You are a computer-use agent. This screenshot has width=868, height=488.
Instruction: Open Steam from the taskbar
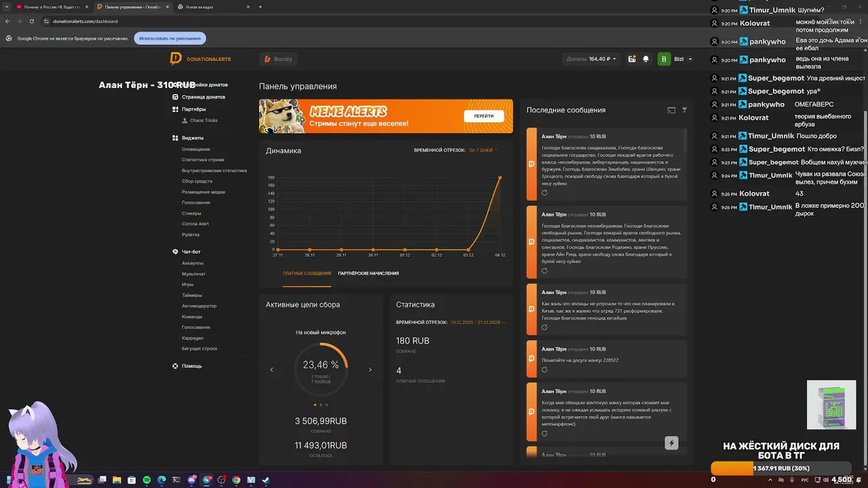(265, 480)
